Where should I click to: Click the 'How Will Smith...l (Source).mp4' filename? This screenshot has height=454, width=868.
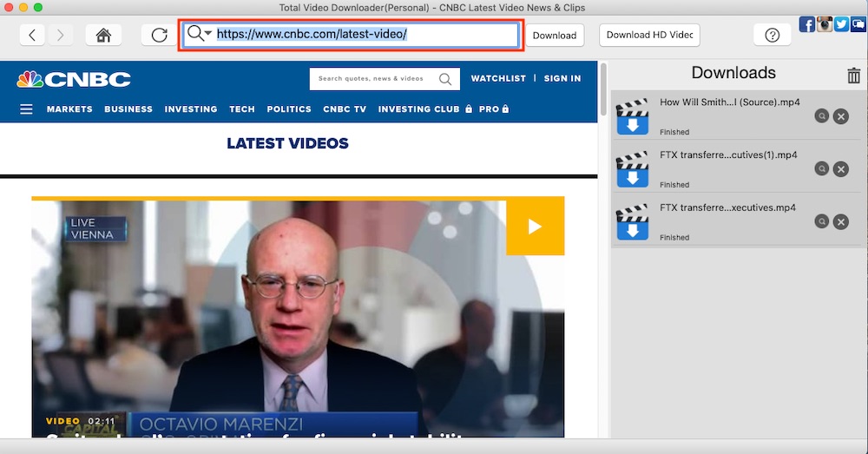click(x=730, y=102)
